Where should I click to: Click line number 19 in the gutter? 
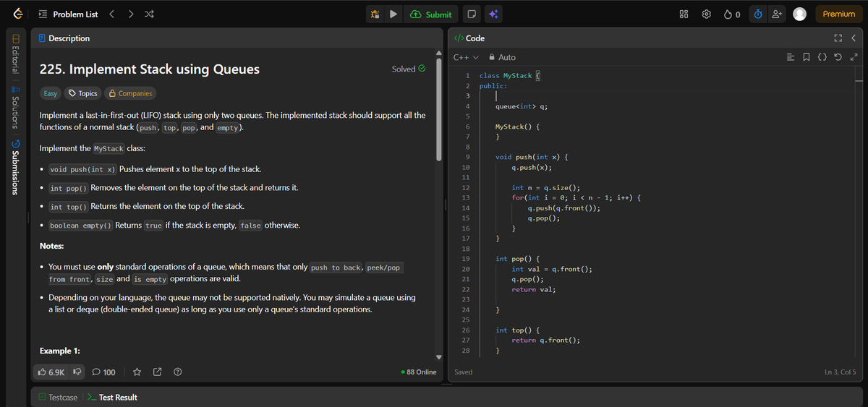click(x=466, y=258)
